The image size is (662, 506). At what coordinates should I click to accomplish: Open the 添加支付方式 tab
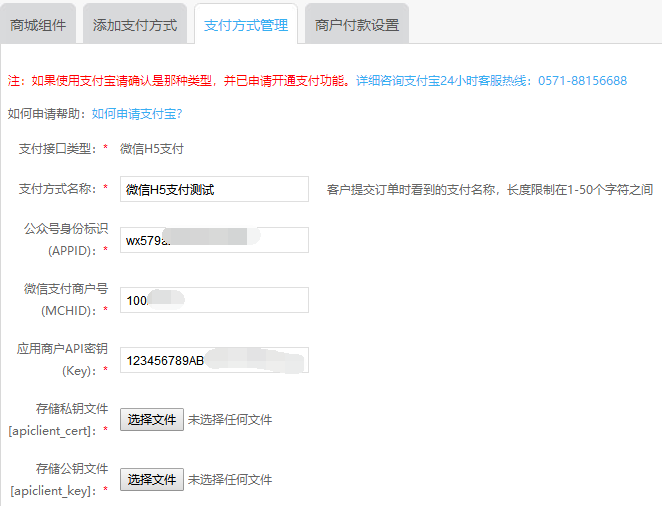[135, 25]
